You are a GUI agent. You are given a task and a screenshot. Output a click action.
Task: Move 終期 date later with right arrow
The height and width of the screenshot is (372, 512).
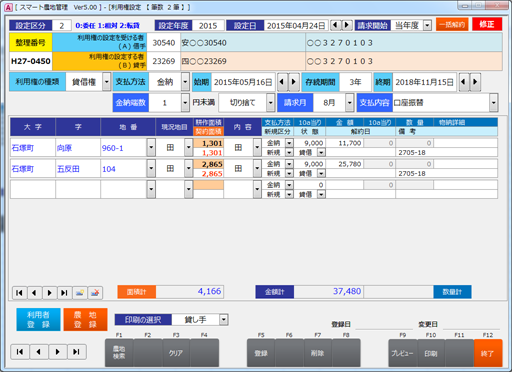[x=475, y=82]
